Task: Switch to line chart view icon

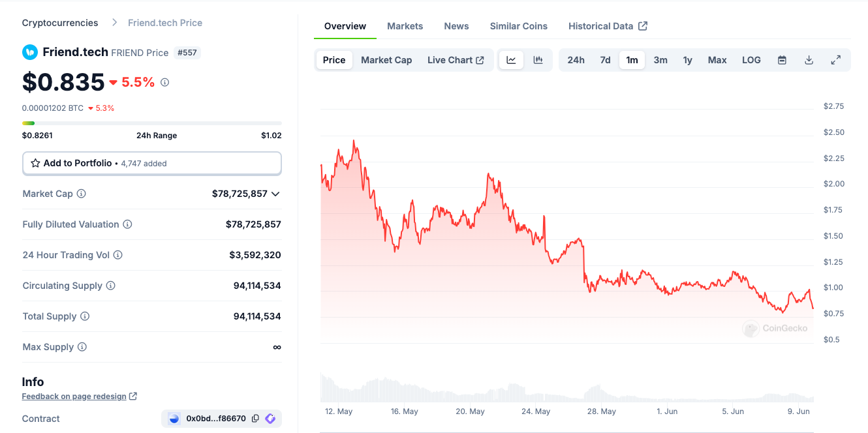Action: point(512,60)
